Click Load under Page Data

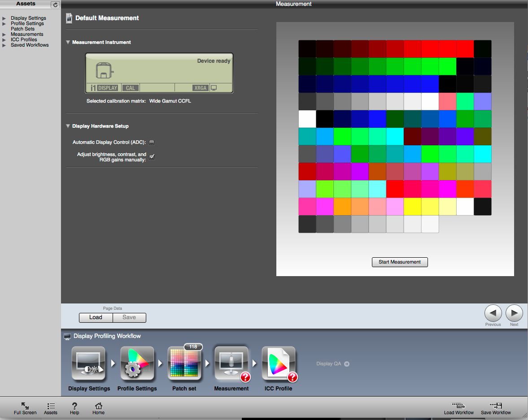tap(96, 317)
